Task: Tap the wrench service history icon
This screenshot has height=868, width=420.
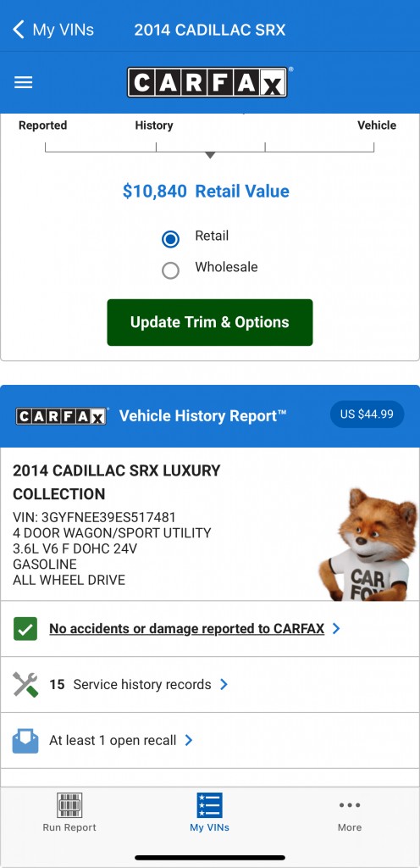Action: coord(25,685)
